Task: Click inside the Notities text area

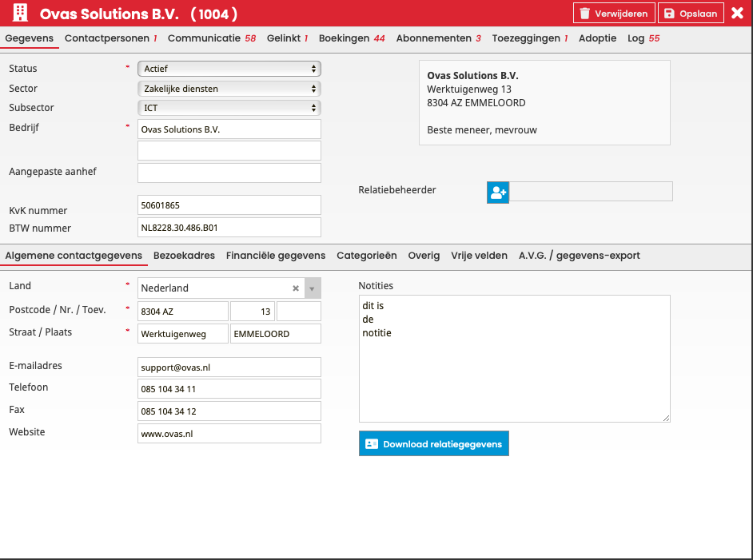Action: click(514, 359)
